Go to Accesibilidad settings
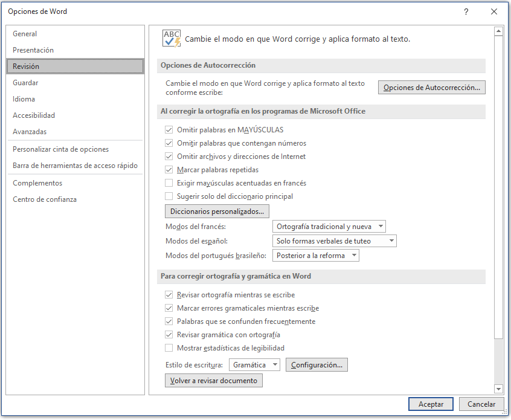The image size is (511, 420). [75, 115]
